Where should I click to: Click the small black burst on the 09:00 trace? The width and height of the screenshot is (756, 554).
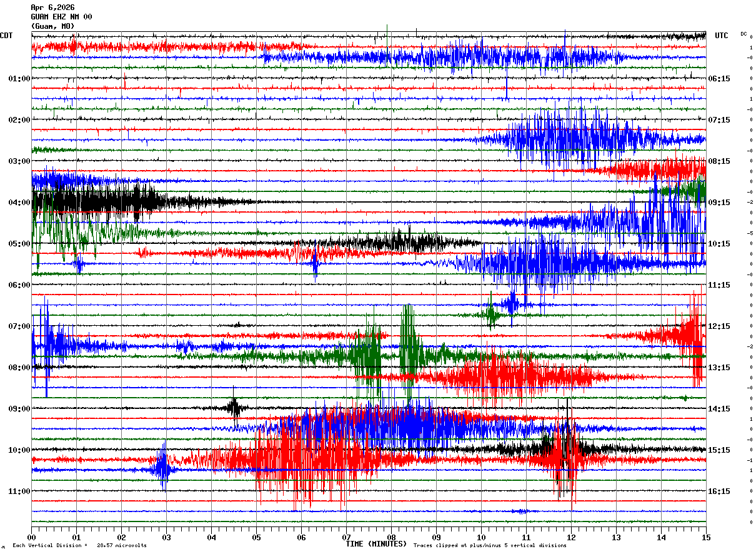[x=235, y=408]
